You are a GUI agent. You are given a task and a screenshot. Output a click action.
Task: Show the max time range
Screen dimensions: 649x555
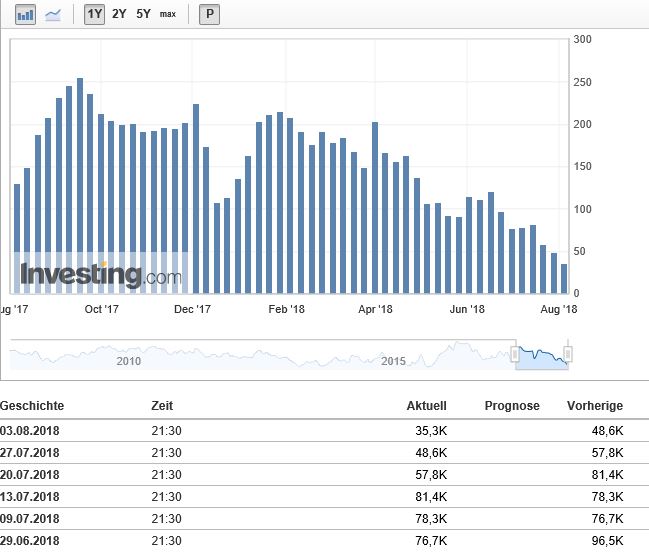point(168,15)
